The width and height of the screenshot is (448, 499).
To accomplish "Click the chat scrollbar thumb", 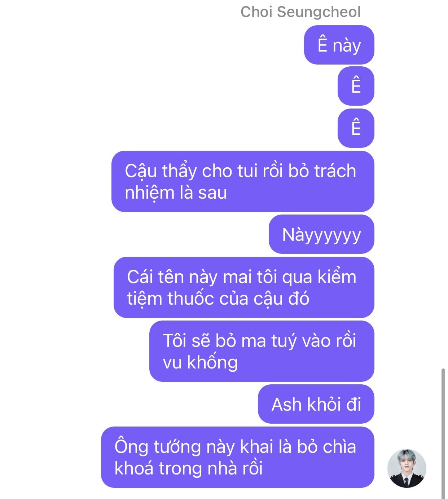I will (443, 433).
